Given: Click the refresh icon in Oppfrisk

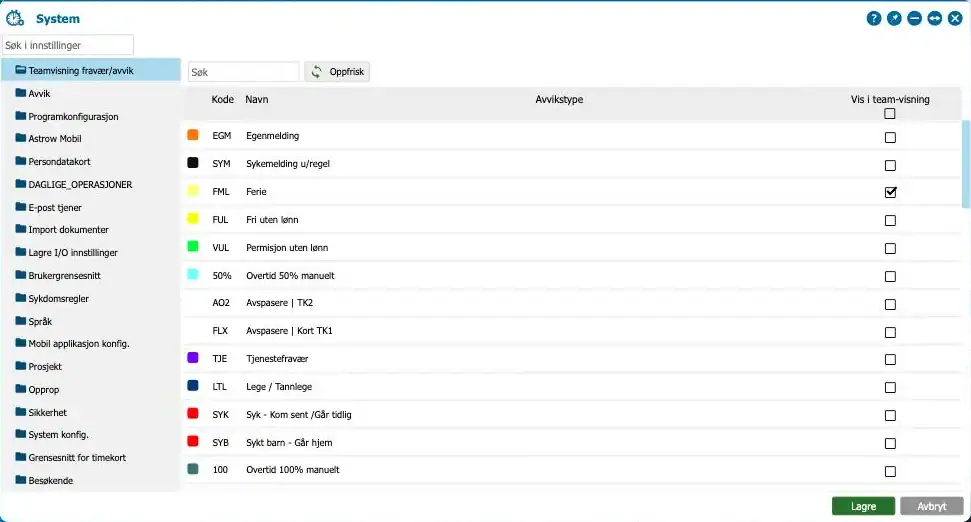Looking at the screenshot, I should [316, 72].
